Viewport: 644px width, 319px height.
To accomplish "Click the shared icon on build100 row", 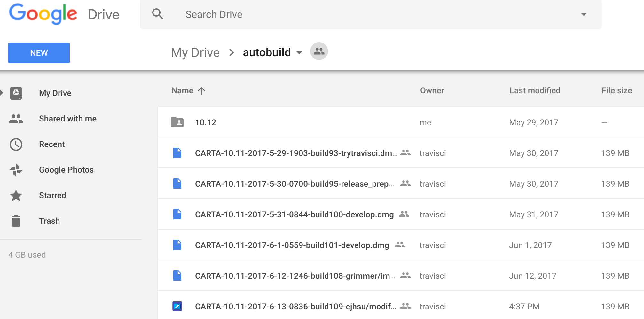I will click(404, 214).
